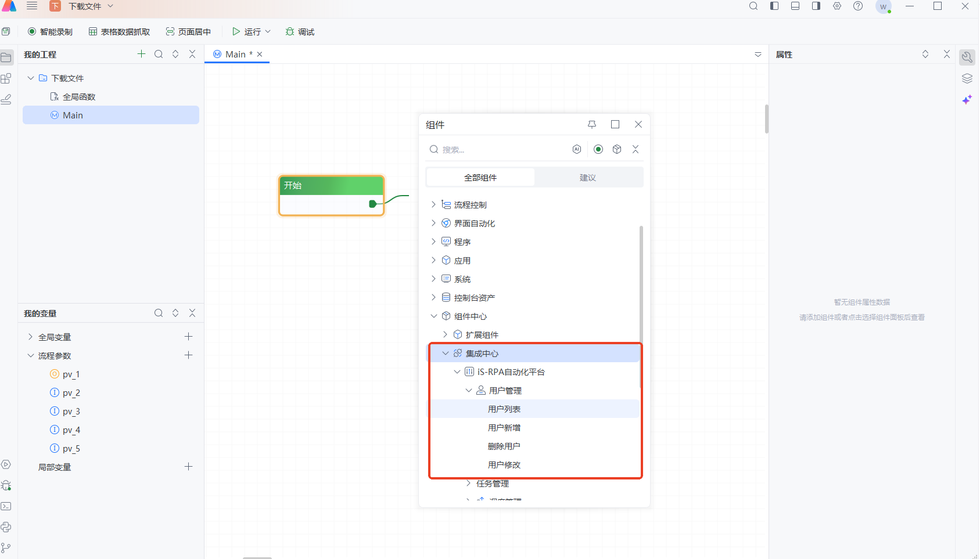
Task: Start debugging with the 调试 button
Action: (x=300, y=32)
